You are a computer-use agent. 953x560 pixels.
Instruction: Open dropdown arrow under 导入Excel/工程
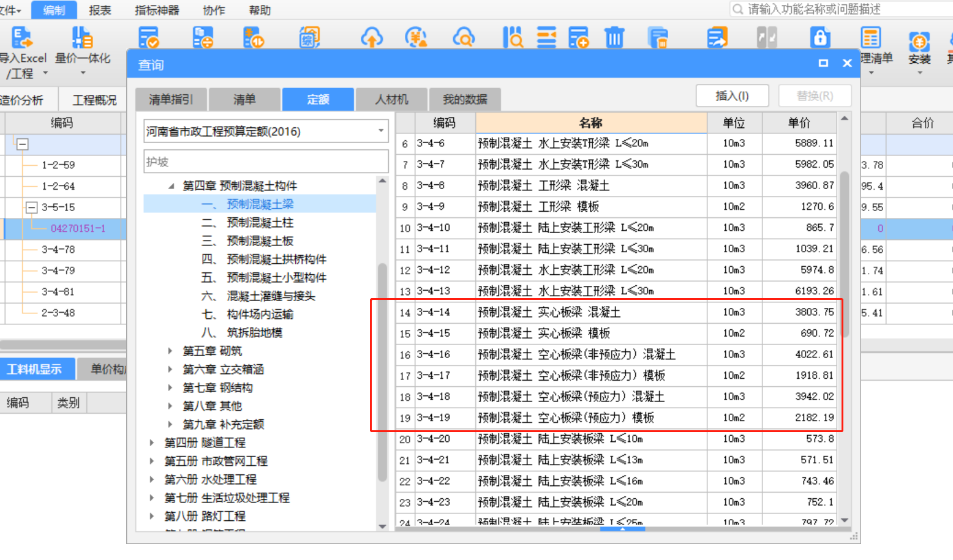[45, 73]
